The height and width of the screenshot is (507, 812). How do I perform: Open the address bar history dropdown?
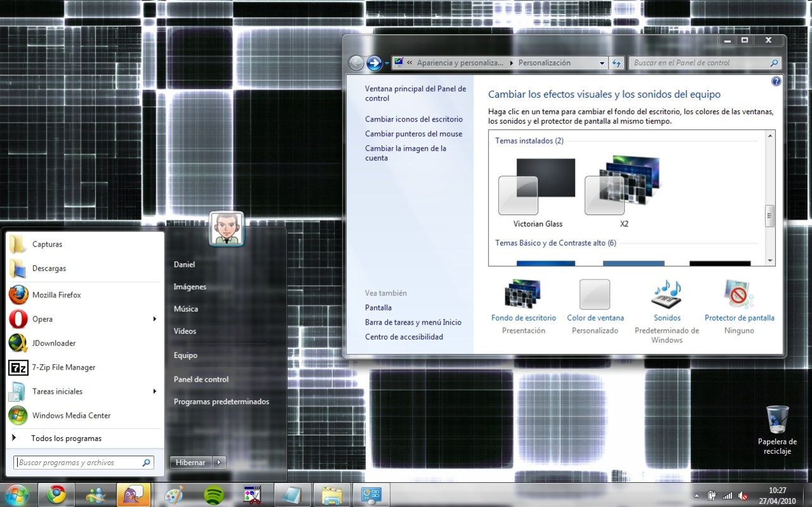pos(602,63)
